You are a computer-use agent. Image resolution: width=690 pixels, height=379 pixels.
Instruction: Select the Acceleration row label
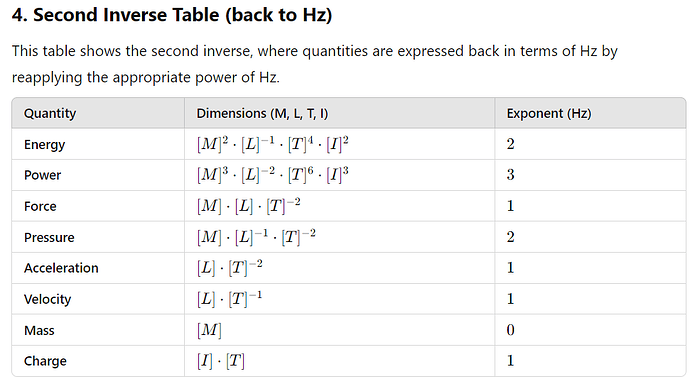[x=61, y=268]
